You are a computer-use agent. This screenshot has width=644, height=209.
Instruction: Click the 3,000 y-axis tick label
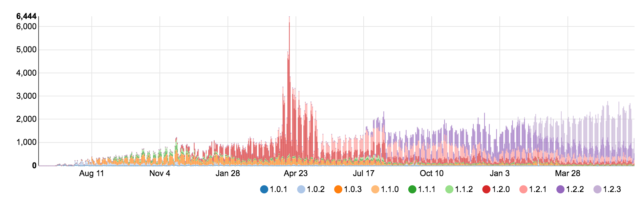coord(26,96)
